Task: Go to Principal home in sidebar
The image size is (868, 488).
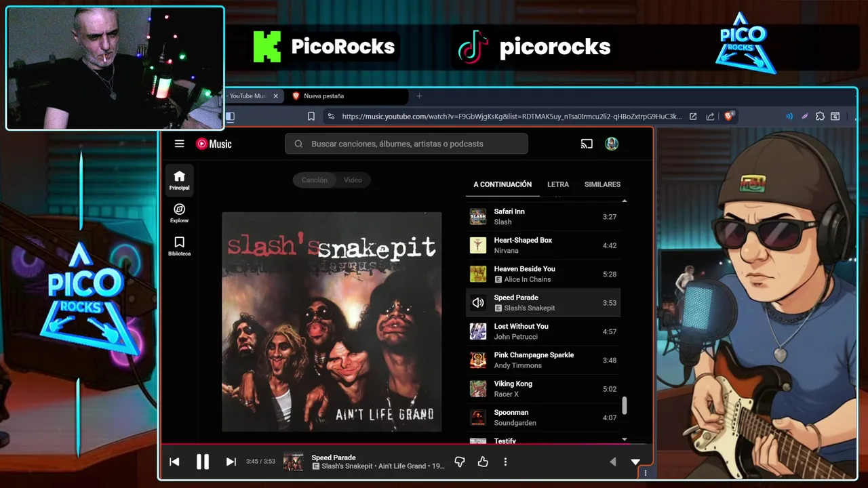Action: point(180,180)
